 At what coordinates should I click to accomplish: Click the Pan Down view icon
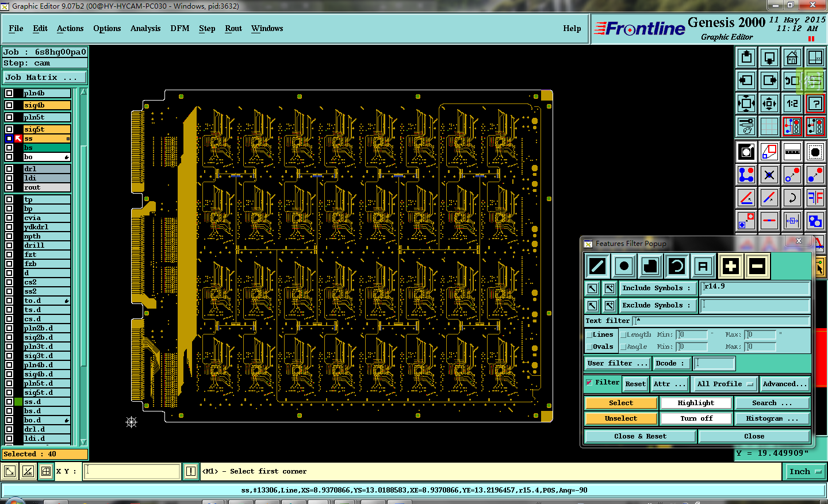[769, 57]
